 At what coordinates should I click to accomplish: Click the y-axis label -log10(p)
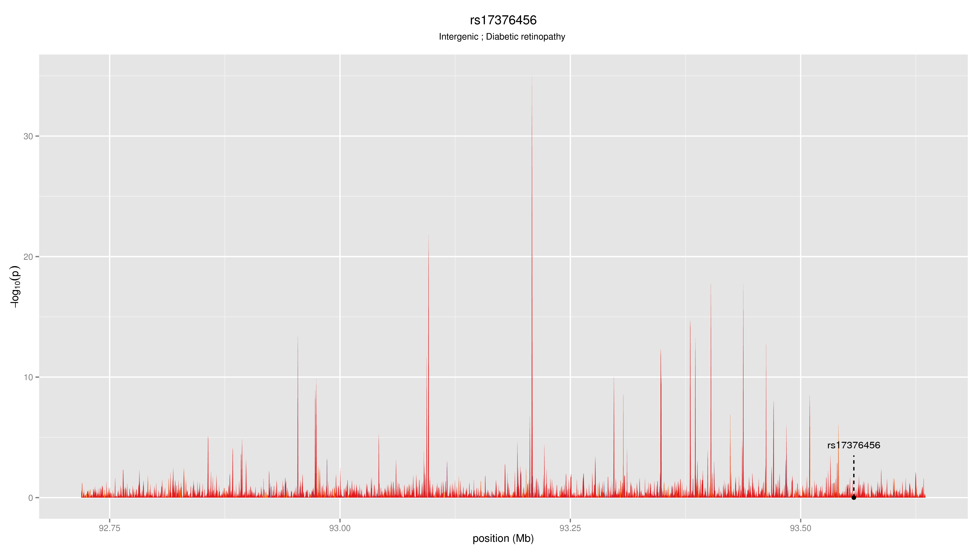(15, 286)
